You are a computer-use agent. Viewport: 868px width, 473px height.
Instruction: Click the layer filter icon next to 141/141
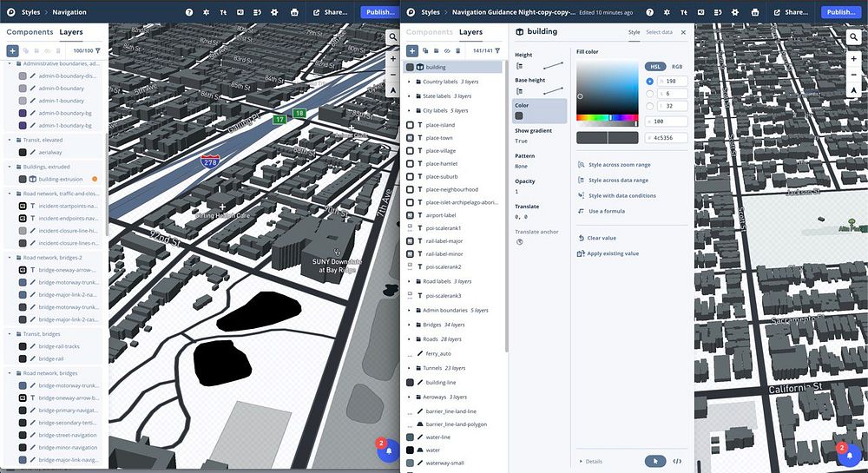coord(497,51)
